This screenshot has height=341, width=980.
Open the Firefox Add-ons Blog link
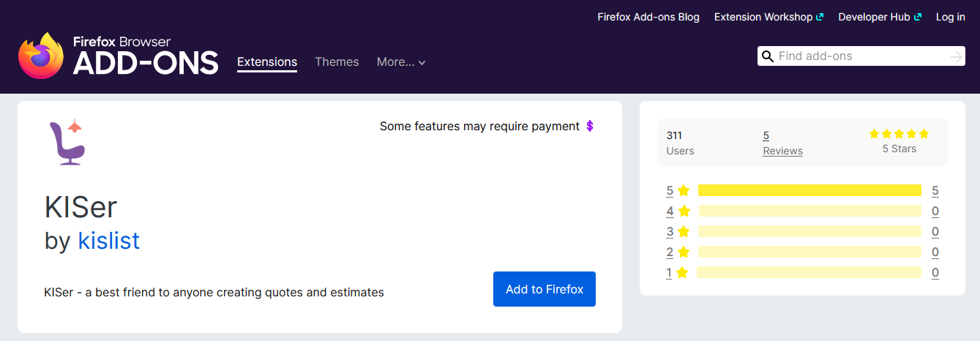pyautogui.click(x=648, y=17)
